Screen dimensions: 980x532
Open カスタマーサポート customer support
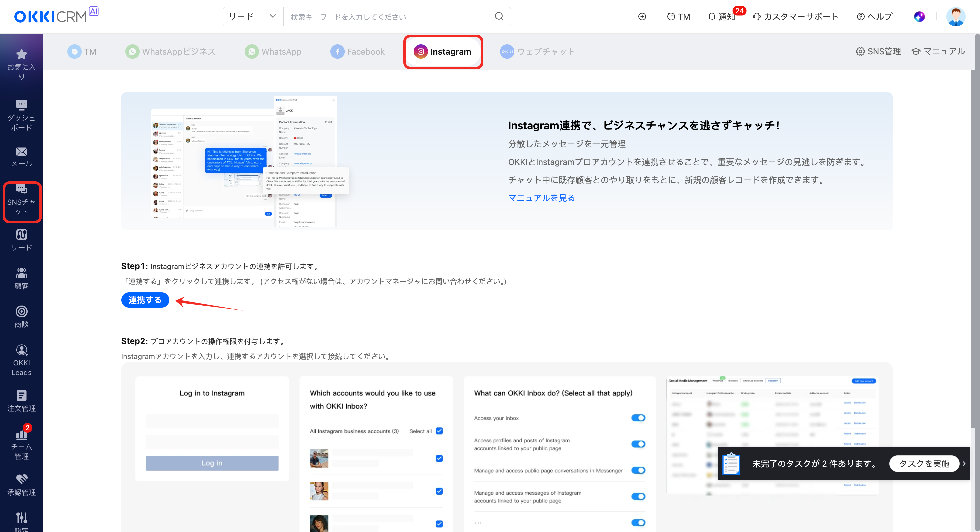tap(795, 16)
